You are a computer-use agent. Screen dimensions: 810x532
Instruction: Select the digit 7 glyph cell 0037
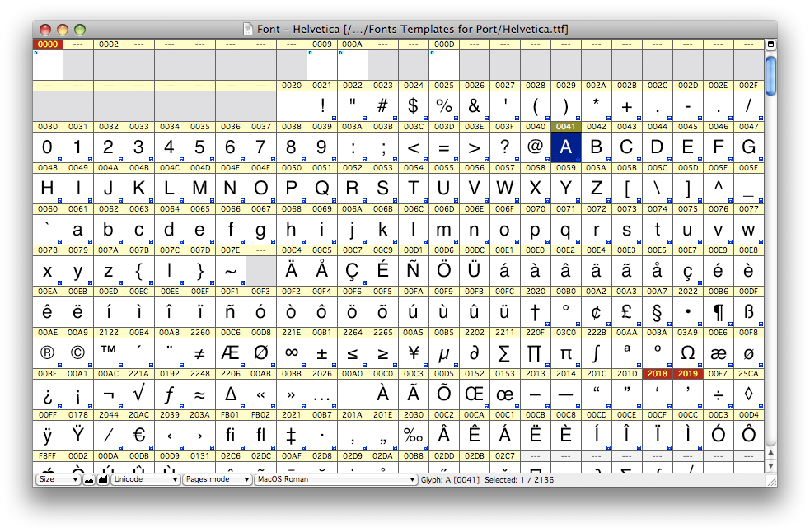click(x=261, y=147)
